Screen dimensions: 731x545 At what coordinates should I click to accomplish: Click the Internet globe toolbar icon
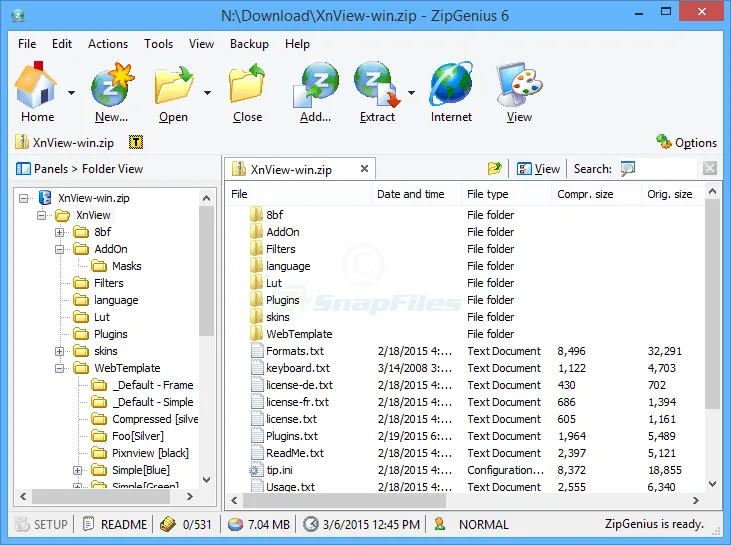(x=451, y=84)
